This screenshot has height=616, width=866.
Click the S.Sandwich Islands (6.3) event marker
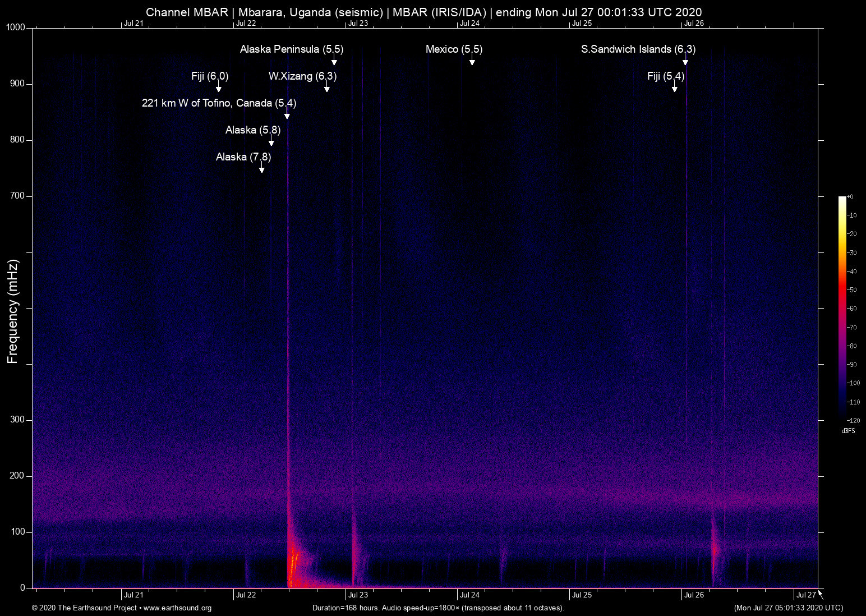coord(638,49)
